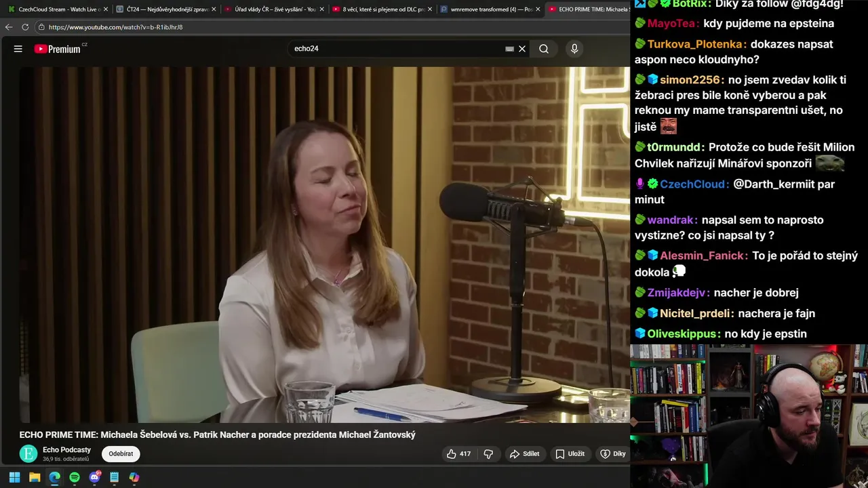Viewport: 868px width, 488px height.
Task: Open Windows Start menu
Action: pyautogui.click(x=14, y=477)
